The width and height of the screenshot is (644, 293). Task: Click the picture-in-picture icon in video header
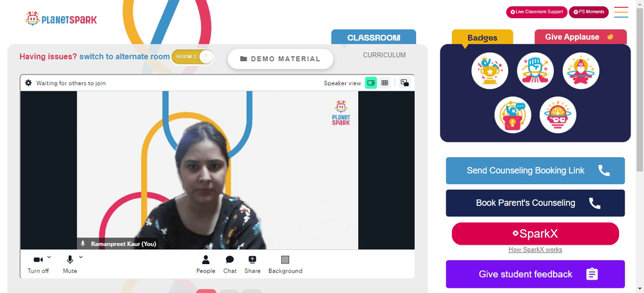[x=404, y=83]
